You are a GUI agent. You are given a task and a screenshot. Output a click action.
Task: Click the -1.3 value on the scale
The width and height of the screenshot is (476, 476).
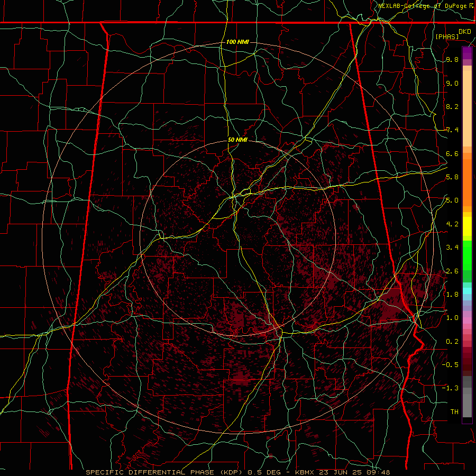point(450,388)
